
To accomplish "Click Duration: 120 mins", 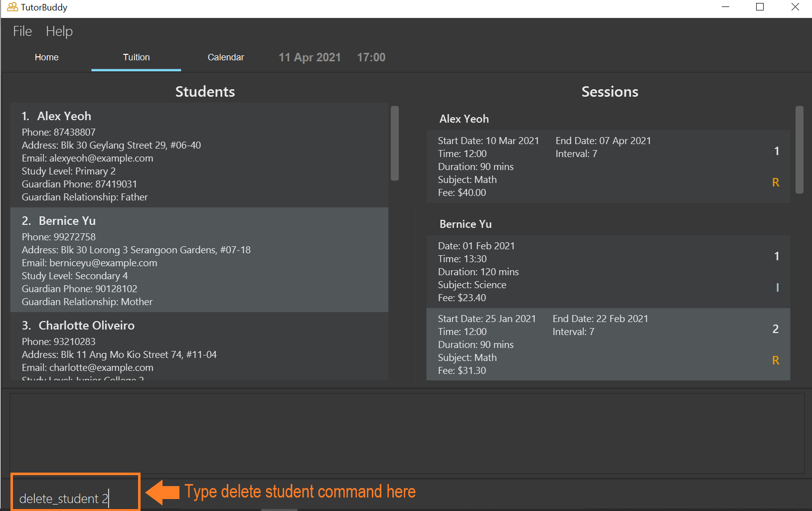I will pos(479,272).
